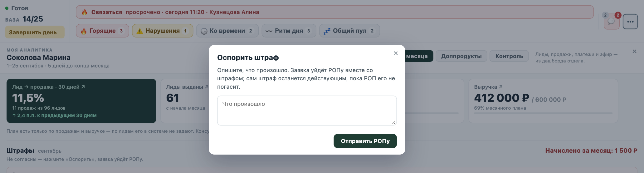This screenshot has height=173, width=644.
Task: Click the resize handle of the text area
Action: [x=394, y=123]
